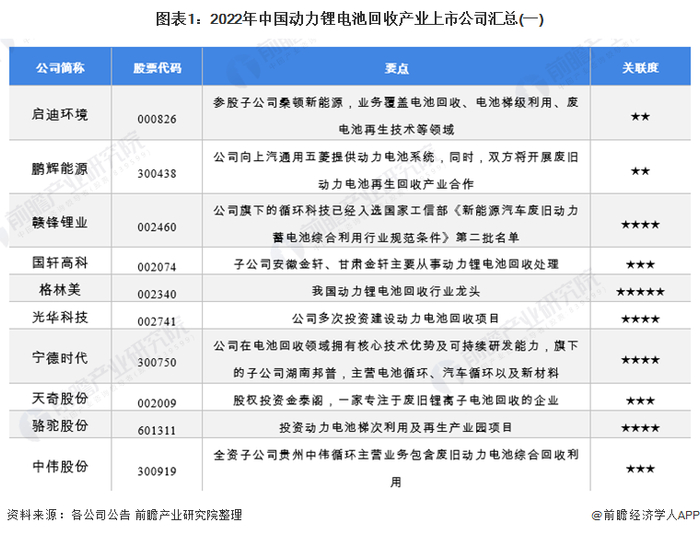Click the text 公司多次投资建设动力电池回收项目

(x=396, y=319)
